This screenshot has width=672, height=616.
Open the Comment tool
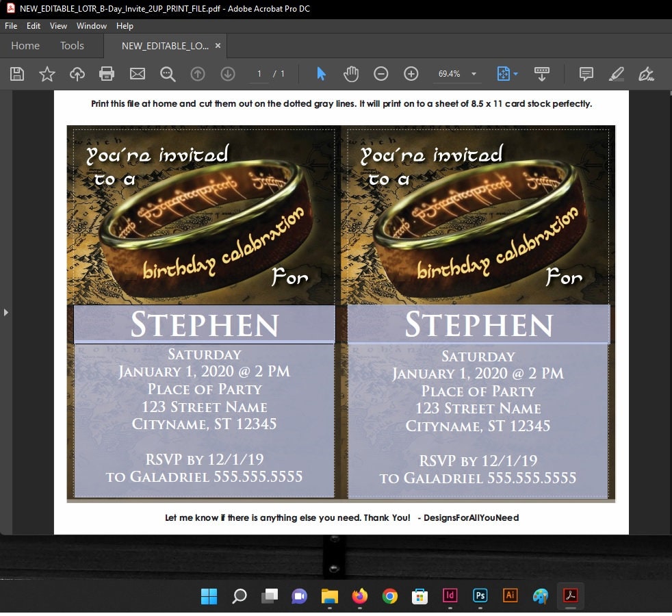tap(586, 74)
